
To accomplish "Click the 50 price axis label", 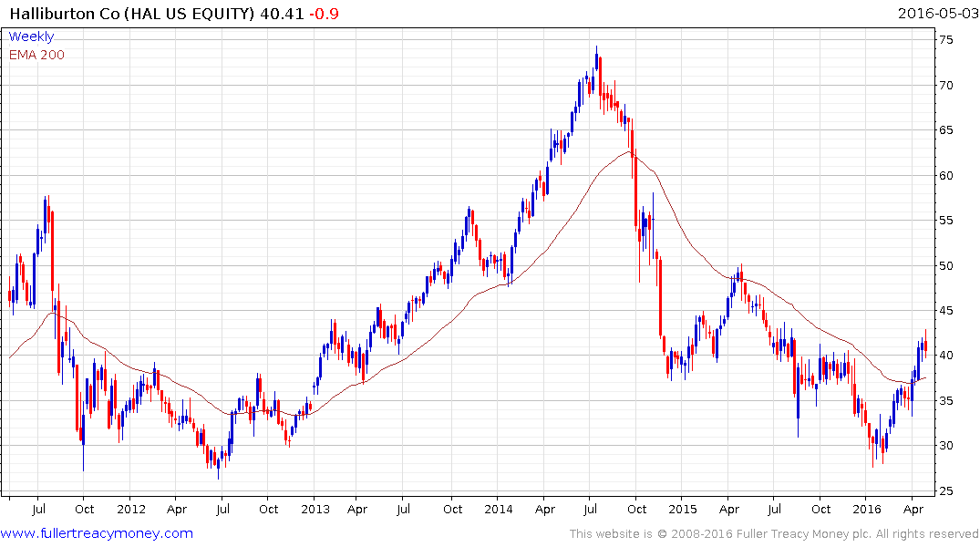I will [x=945, y=265].
